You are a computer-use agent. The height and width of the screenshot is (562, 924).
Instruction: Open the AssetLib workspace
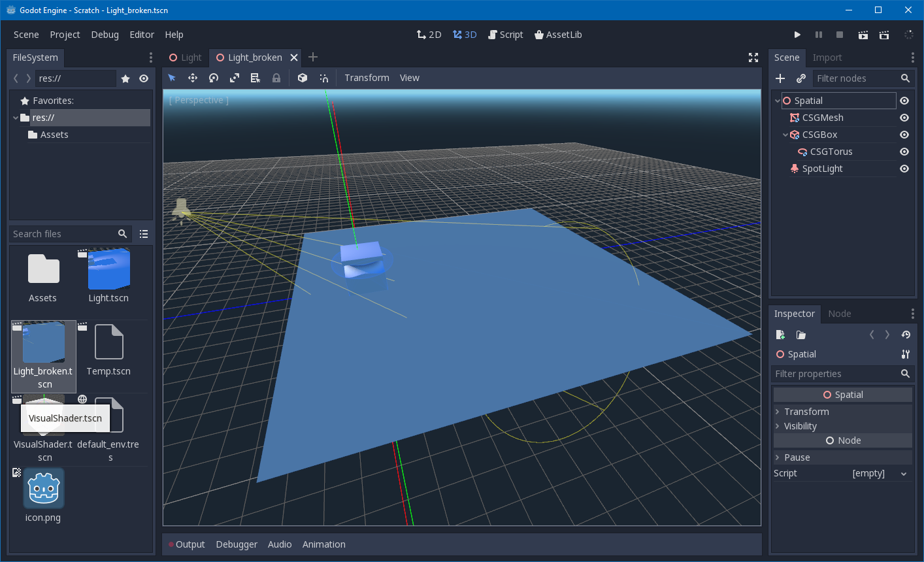click(558, 35)
